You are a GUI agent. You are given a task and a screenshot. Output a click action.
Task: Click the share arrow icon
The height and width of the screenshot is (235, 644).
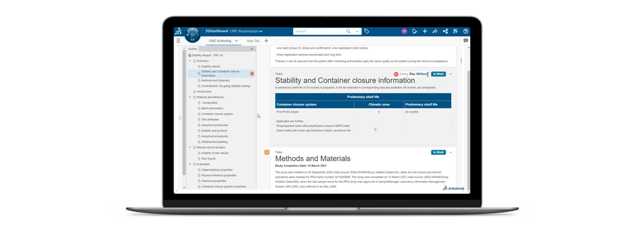(435, 31)
